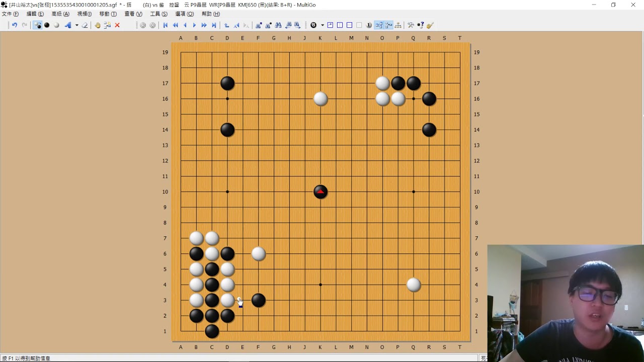Rewind several moves with double-left arrow

[175, 25]
